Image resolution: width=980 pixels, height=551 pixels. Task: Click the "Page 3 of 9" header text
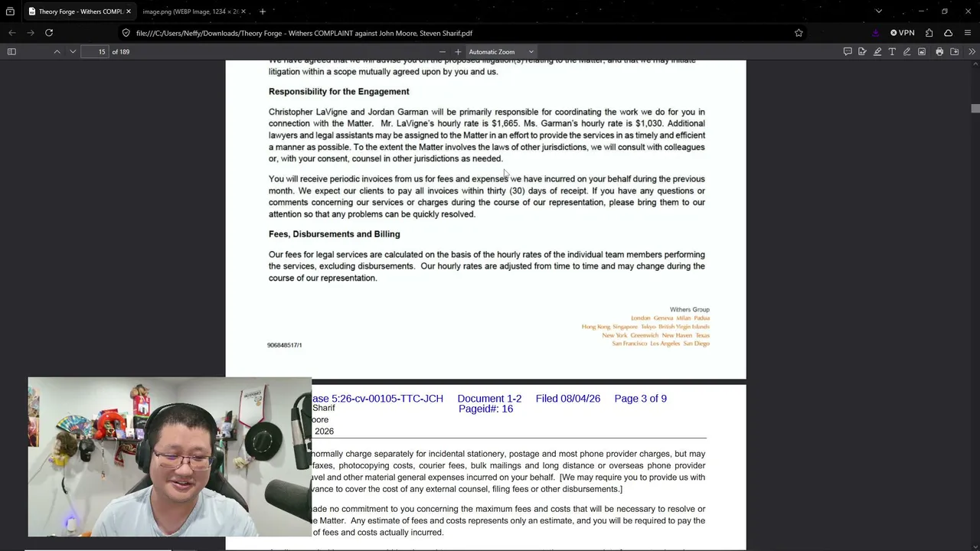[640, 399]
